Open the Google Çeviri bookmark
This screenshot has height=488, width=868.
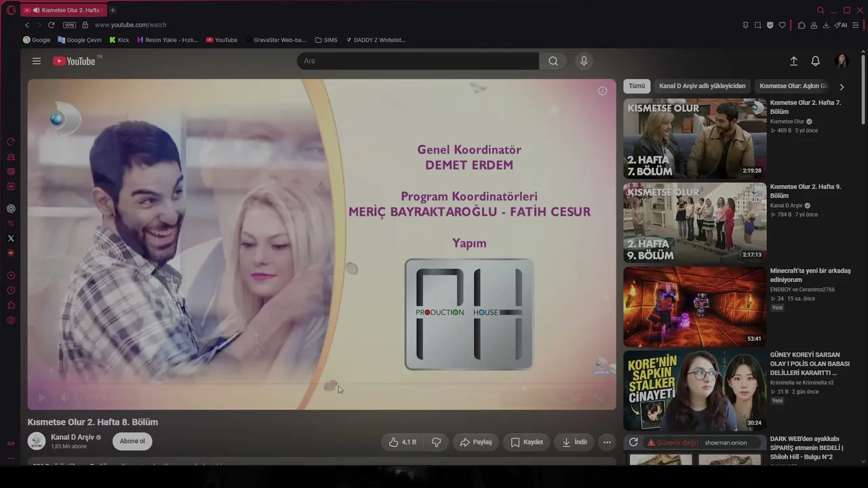point(80,40)
